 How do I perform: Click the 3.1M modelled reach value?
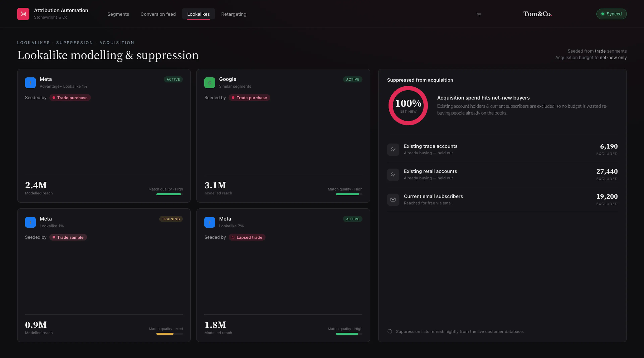pos(215,185)
